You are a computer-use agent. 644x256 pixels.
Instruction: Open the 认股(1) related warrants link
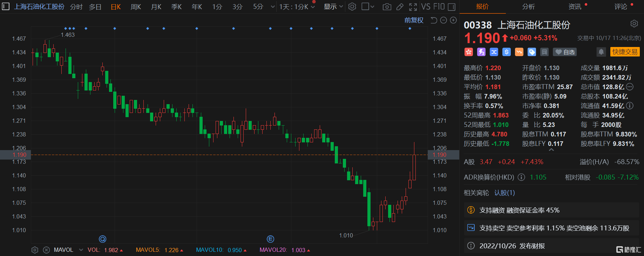click(504, 193)
